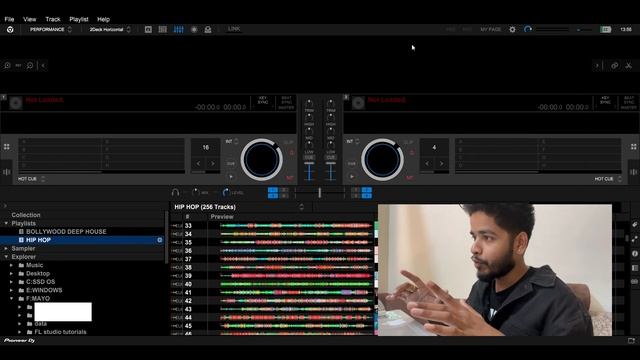The width and height of the screenshot is (640, 360).
Task: Open the PERFORMANCE mode dropdown
Action: 51,29
